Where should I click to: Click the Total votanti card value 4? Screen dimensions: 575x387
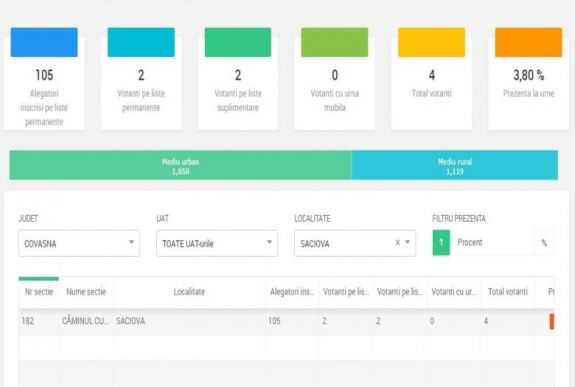pos(432,75)
